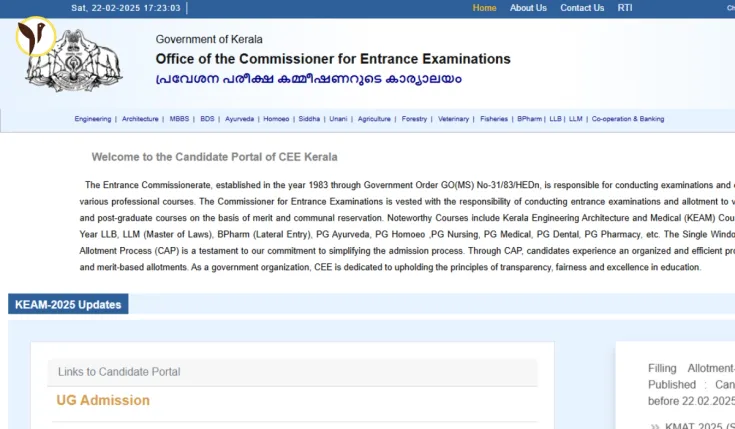
Task: Open the Agriculture course link
Action: click(x=374, y=119)
